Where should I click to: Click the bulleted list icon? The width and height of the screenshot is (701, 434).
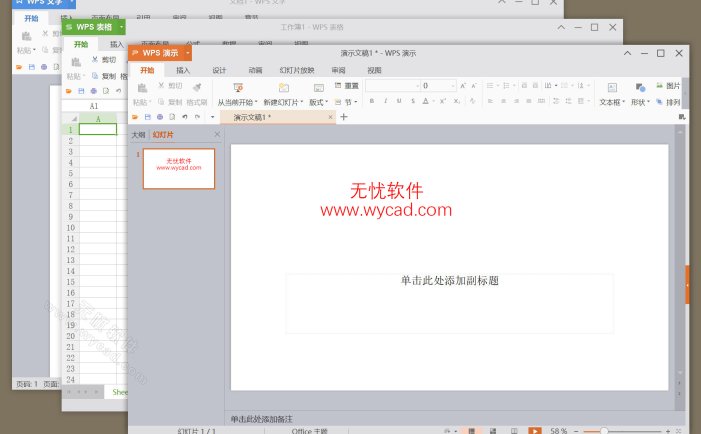pos(490,85)
